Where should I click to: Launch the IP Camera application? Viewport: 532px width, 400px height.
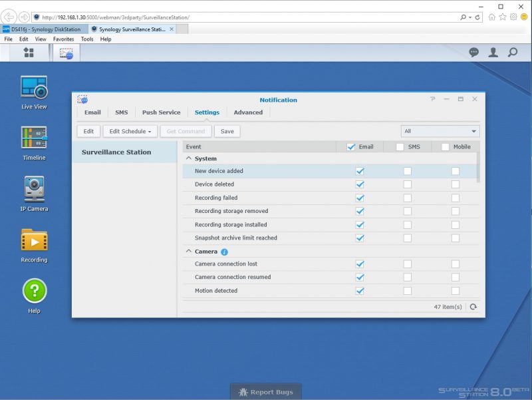click(34, 190)
